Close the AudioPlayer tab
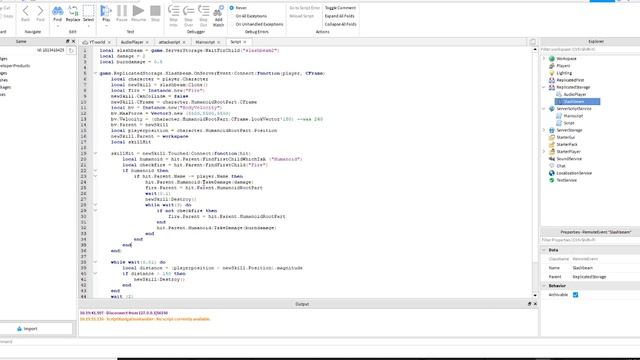The height and width of the screenshot is (360, 640). click(147, 42)
